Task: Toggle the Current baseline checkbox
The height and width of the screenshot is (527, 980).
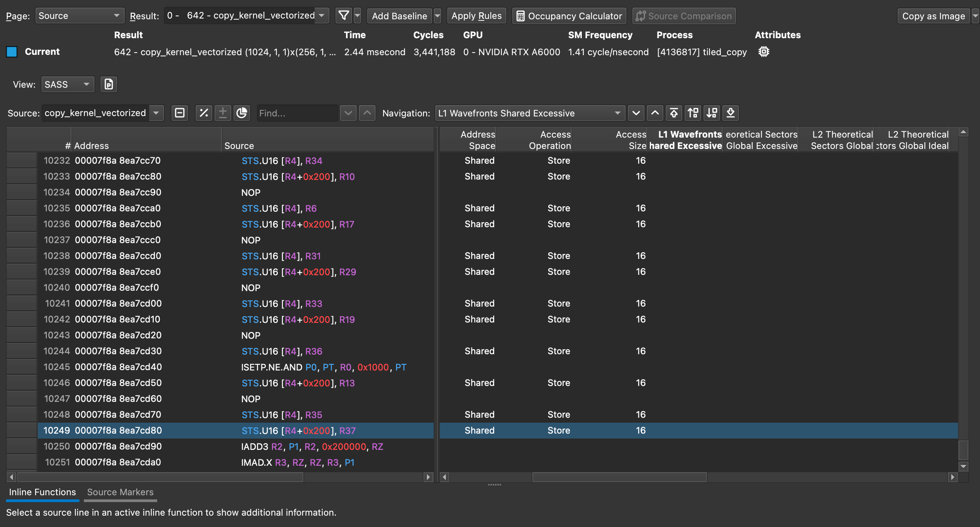Action: pos(12,52)
